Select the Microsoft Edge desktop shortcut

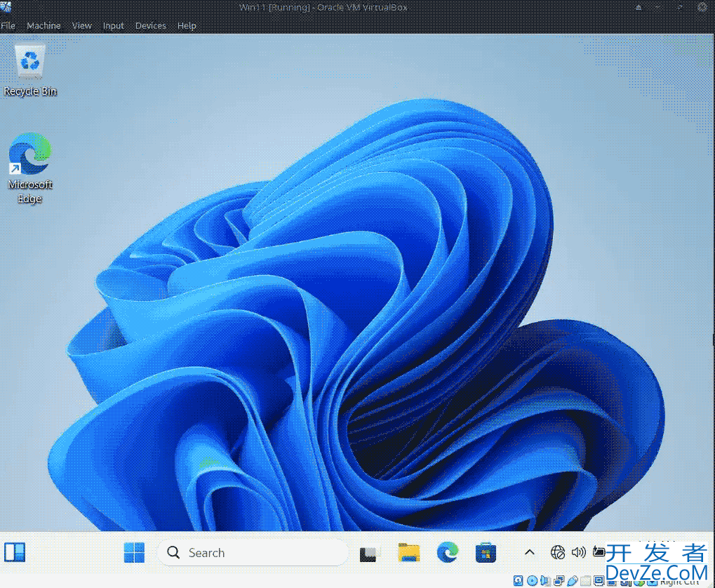pyautogui.click(x=30, y=168)
